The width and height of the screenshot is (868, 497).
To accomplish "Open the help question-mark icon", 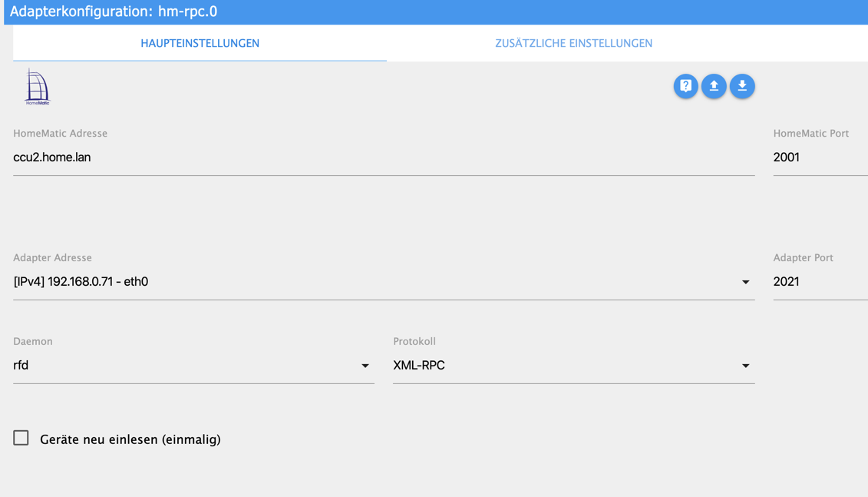I will click(x=685, y=86).
